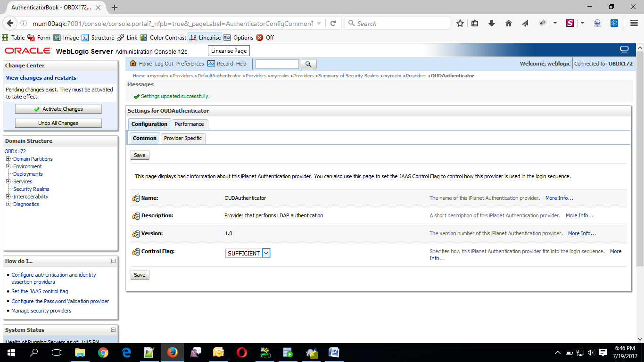644x362 pixels.
Task: Expand Diagnostics tree node
Action: point(8,204)
